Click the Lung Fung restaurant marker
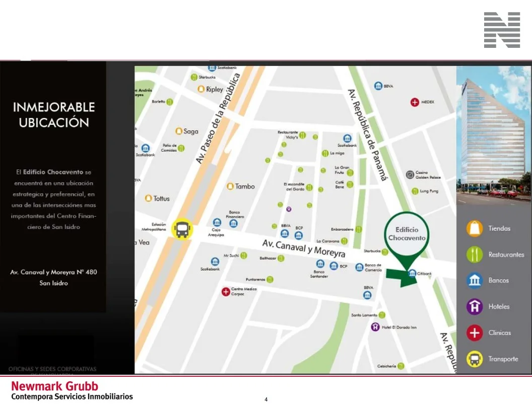 415,191
